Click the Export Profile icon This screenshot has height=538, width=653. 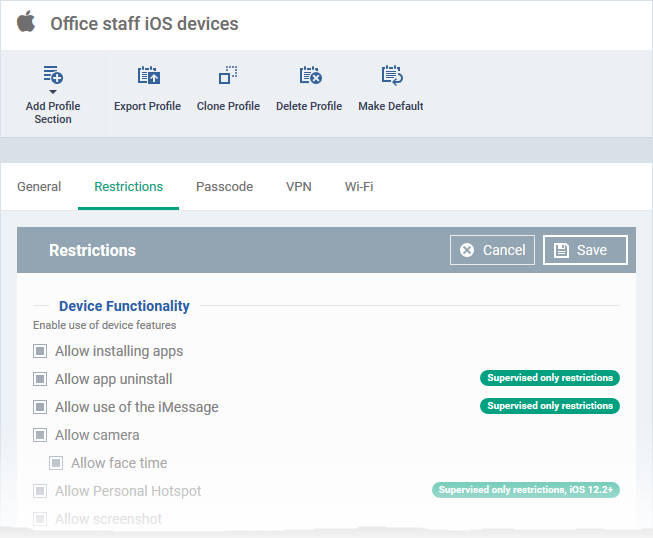tap(149, 75)
